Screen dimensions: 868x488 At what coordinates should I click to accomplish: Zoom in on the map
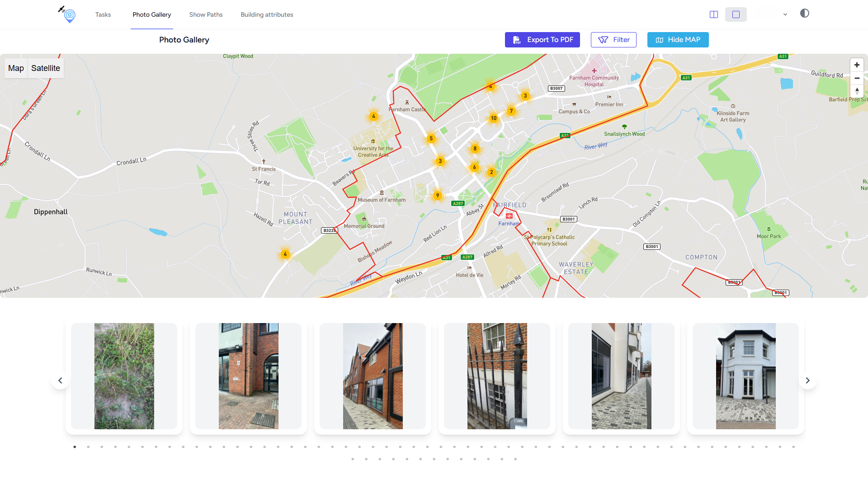tap(857, 65)
